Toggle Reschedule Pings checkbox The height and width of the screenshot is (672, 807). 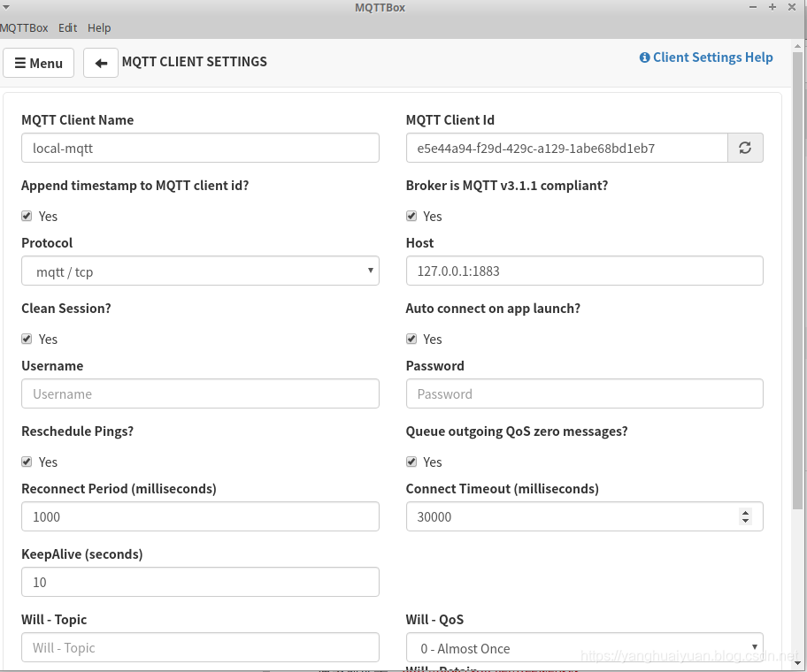point(27,462)
